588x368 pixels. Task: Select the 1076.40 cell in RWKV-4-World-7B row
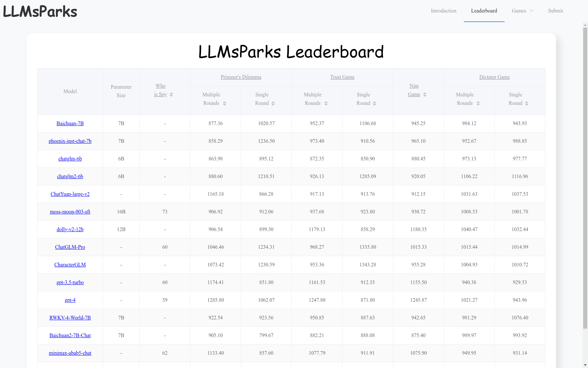tap(520, 318)
